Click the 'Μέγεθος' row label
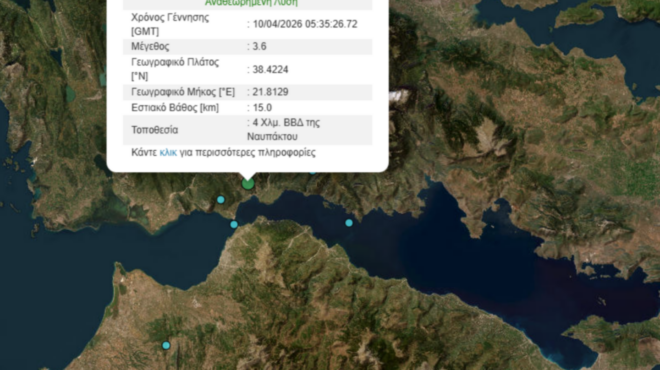660x370 pixels. 150,46
